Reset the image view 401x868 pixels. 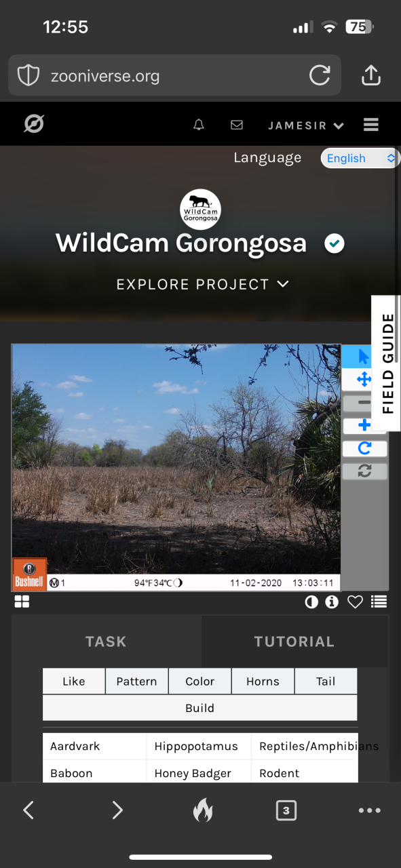(x=364, y=471)
